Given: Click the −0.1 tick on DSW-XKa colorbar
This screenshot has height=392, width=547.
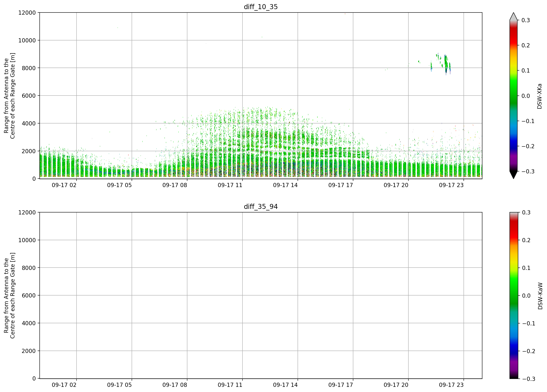Looking at the screenshot, I should [528, 121].
